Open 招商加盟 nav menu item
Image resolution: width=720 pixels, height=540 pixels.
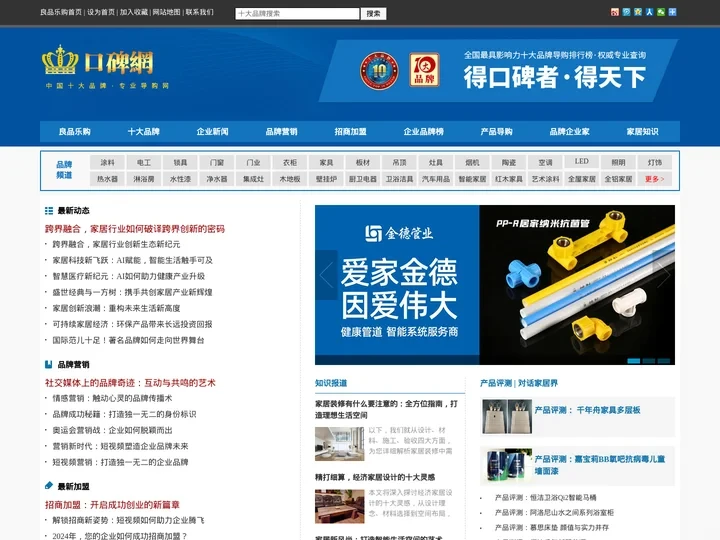(350, 132)
